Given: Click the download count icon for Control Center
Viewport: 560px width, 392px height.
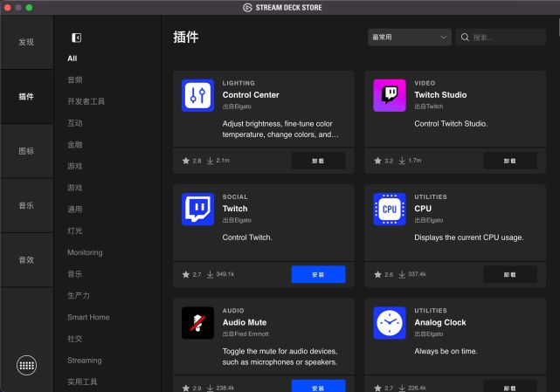Looking at the screenshot, I should click(x=210, y=161).
